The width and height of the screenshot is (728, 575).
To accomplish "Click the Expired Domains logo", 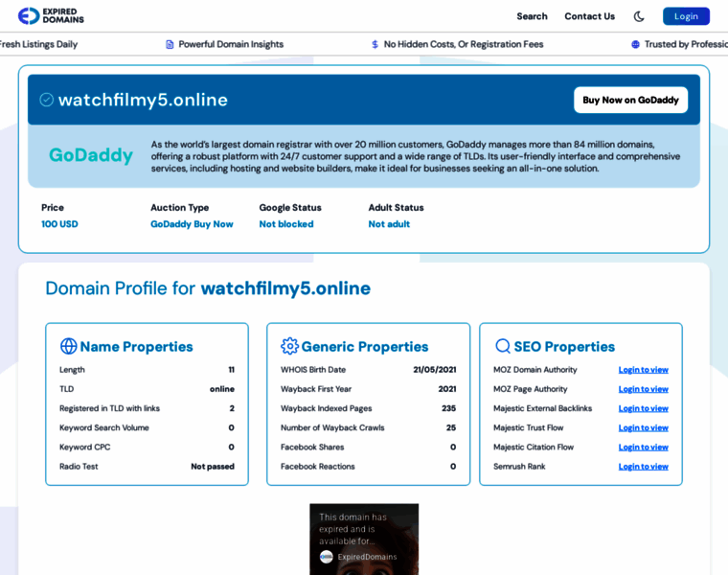I will coord(51,16).
